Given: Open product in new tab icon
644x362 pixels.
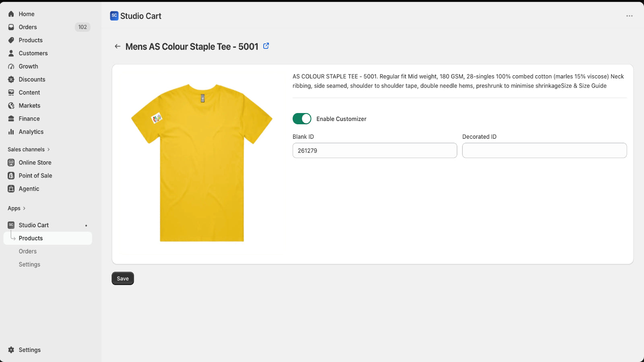Looking at the screenshot, I should [x=266, y=46].
